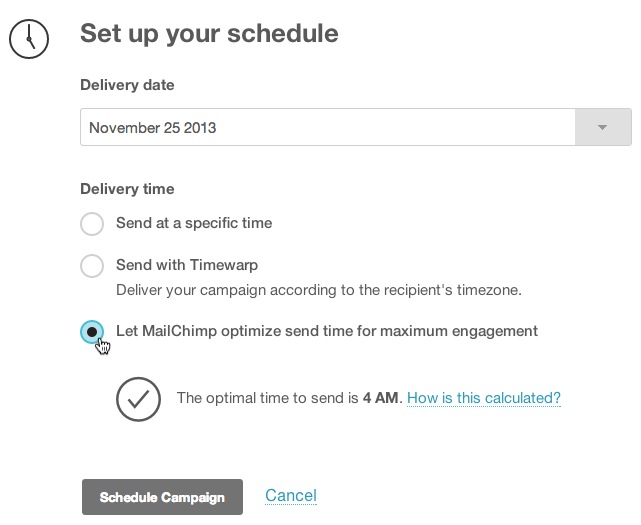641x525 pixels.
Task: Click the 'Let MailChimp optimize send time' label text
Action: [x=327, y=331]
